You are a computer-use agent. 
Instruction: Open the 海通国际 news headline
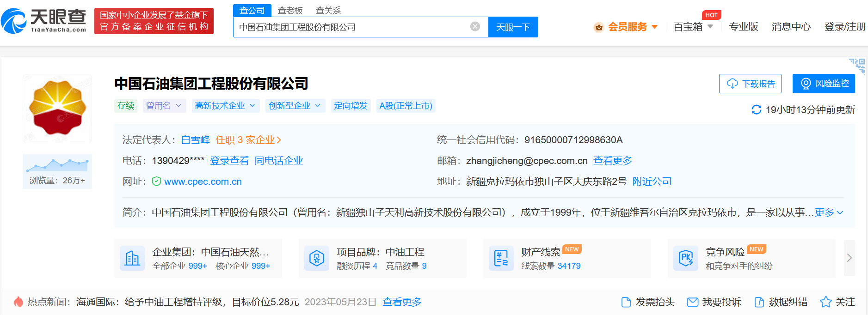click(x=188, y=302)
